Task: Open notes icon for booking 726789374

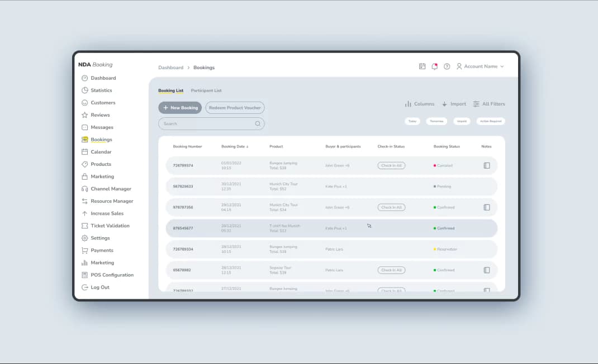Action: coord(487,165)
